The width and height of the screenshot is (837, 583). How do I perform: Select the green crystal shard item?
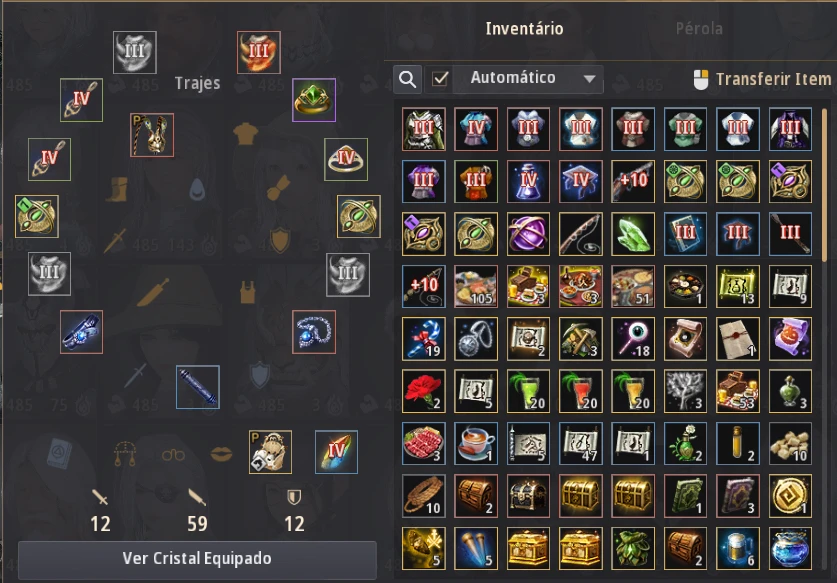[x=633, y=234]
